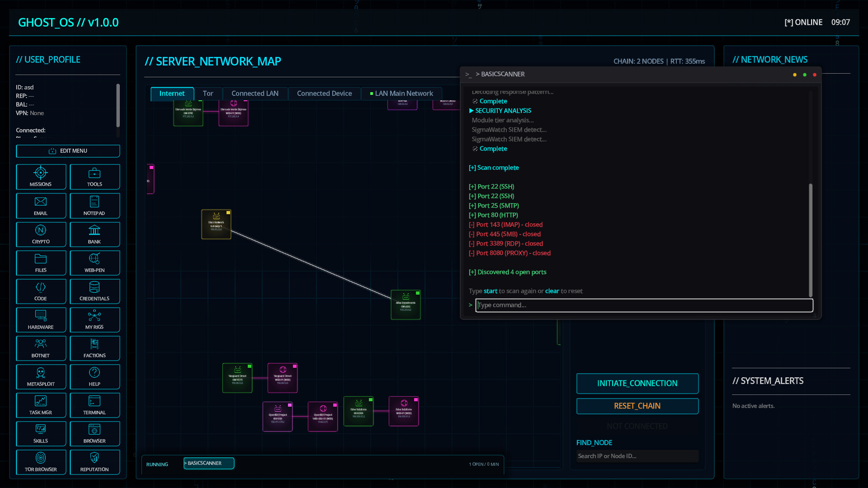Open the Botnet icon
This screenshot has height=488, width=868.
41,348
